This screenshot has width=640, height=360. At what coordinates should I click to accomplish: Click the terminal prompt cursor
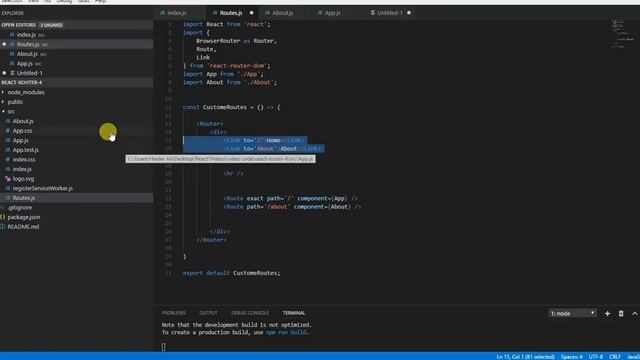click(164, 347)
